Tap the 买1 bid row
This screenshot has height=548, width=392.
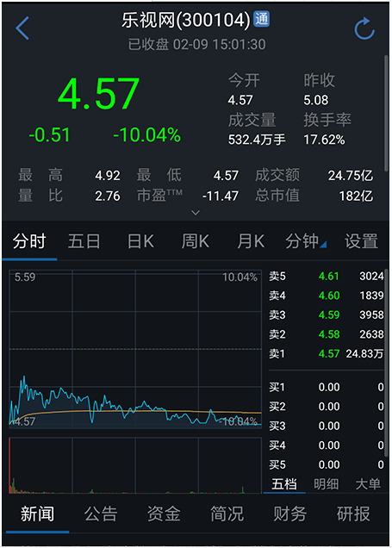pos(326,387)
